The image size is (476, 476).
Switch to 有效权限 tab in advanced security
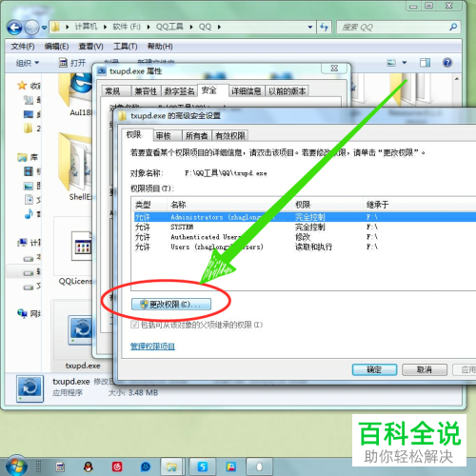tap(230, 136)
